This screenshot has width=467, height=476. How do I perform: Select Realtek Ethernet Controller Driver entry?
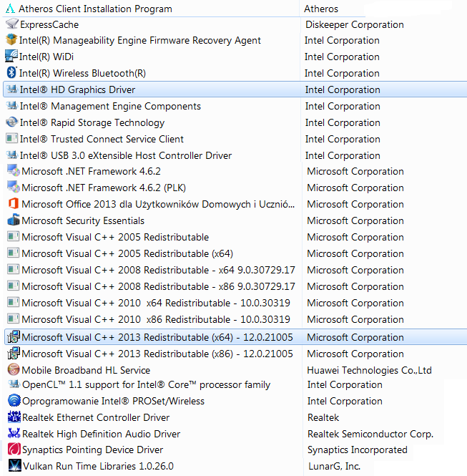(x=96, y=417)
